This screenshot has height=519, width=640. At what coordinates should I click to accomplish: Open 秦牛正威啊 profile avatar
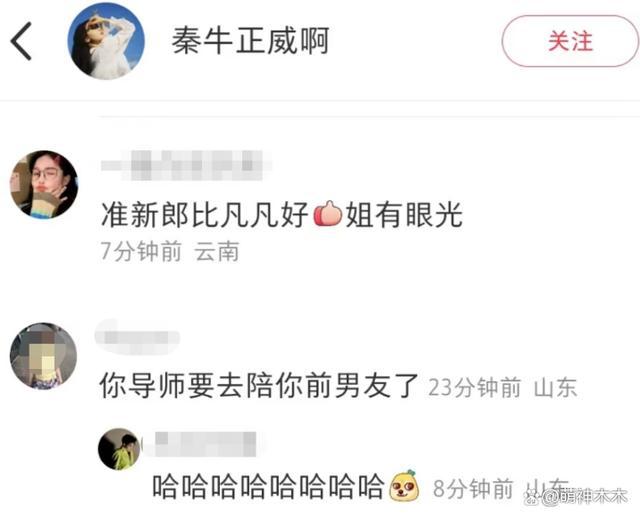[106, 41]
